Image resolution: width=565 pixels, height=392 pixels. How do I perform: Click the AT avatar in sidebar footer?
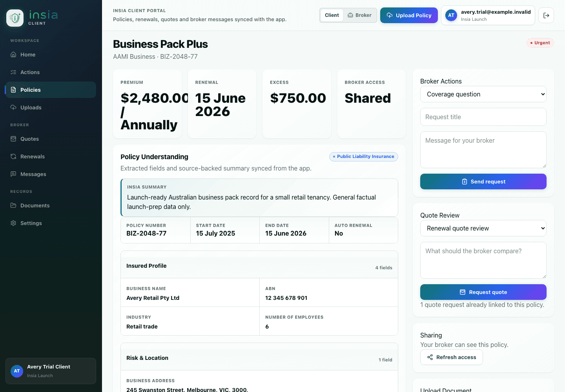tap(17, 371)
